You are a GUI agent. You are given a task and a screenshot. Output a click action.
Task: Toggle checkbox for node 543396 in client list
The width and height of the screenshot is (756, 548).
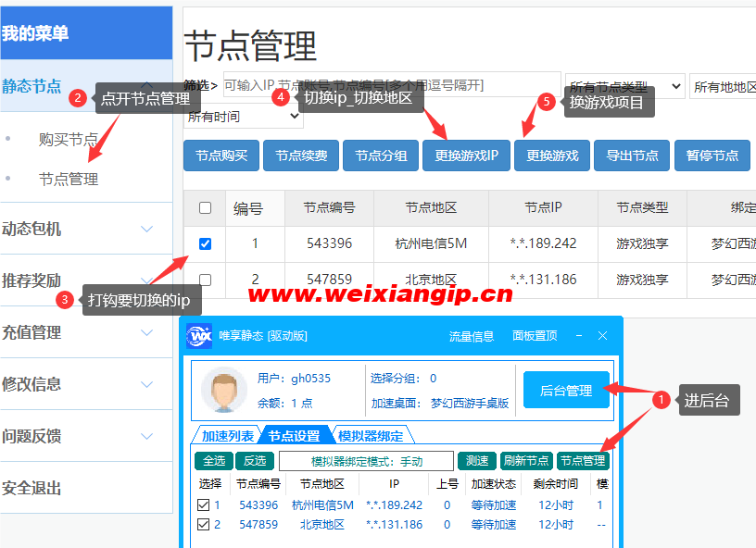tap(203, 505)
